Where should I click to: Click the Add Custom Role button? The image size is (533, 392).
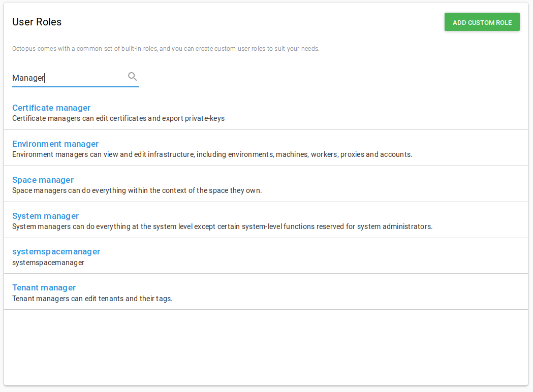click(x=482, y=22)
